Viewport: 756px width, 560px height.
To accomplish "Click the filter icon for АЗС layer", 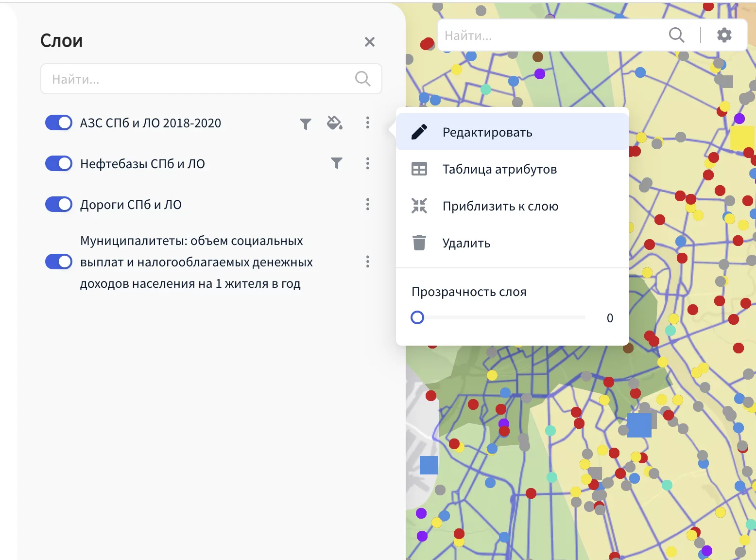I will tap(305, 124).
